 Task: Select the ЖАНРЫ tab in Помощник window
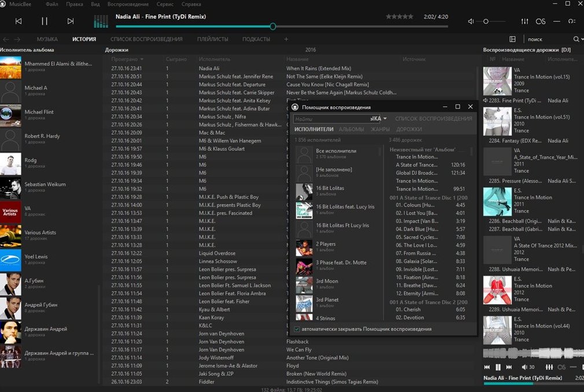(380, 129)
